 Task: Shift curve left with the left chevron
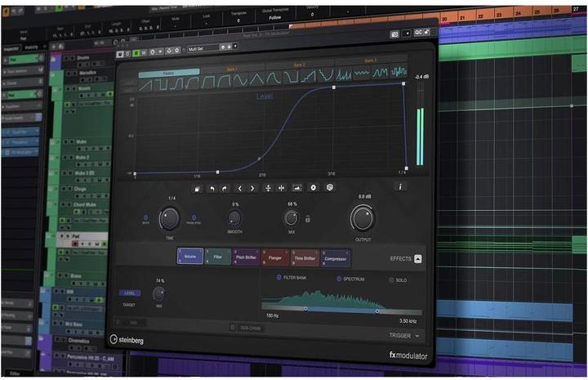(239, 188)
